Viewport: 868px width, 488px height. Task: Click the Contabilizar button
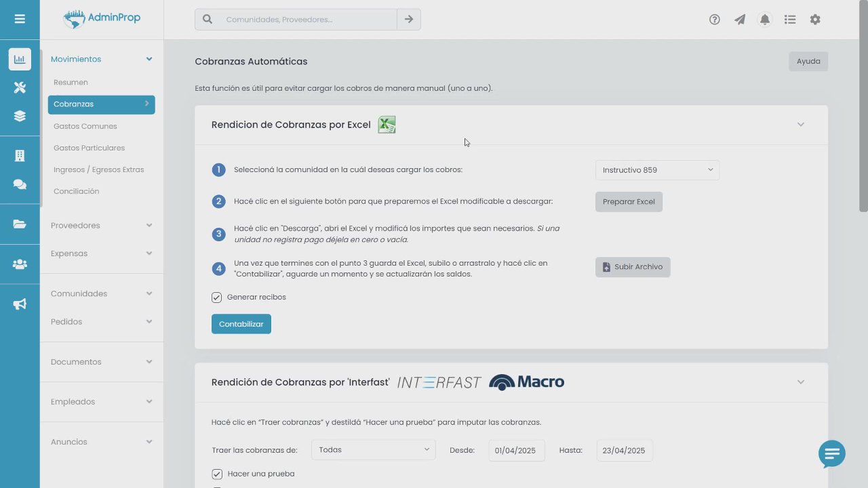coord(241,324)
